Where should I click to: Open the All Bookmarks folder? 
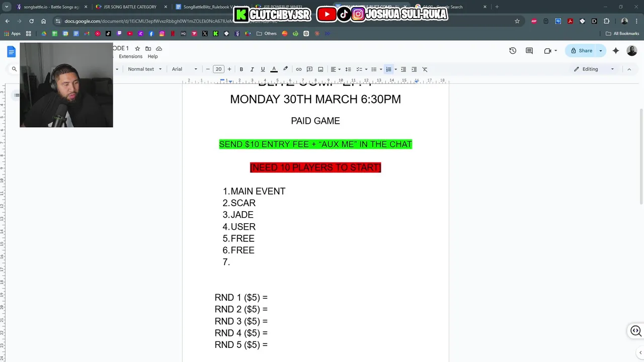point(622,34)
